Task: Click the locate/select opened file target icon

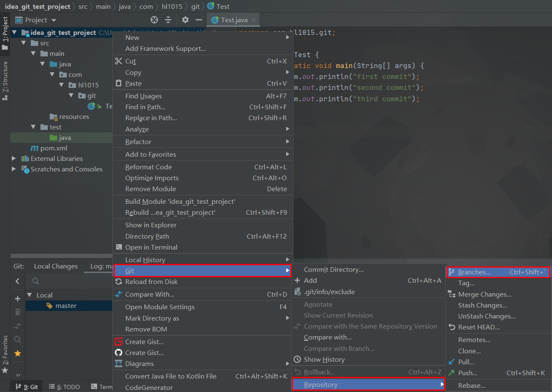Action: tap(154, 20)
